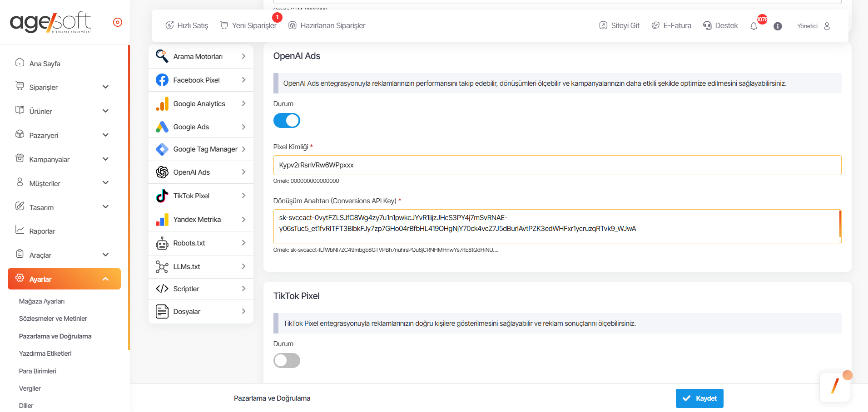Click the Dosyalar document icon
Screen dimensions: 868x412
(x=162, y=311)
